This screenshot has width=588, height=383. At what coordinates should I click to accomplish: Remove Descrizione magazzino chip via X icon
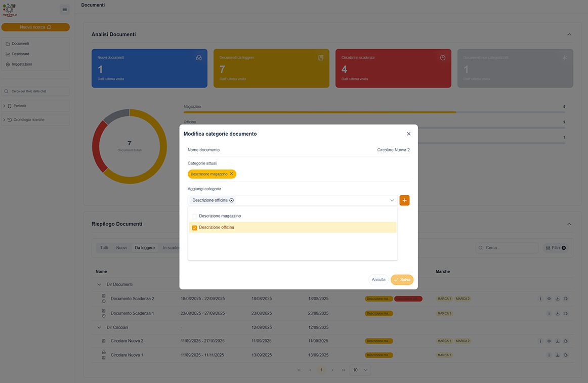pyautogui.click(x=231, y=174)
